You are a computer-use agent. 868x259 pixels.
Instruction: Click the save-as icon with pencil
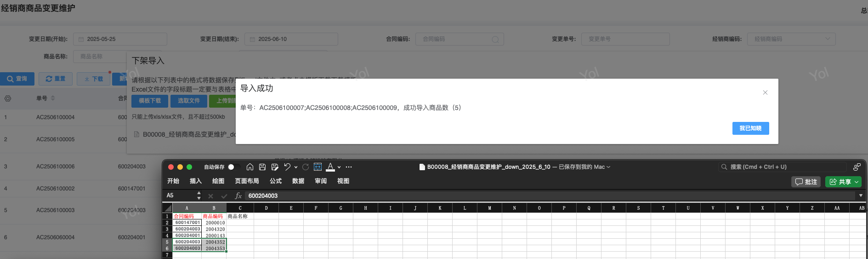275,167
